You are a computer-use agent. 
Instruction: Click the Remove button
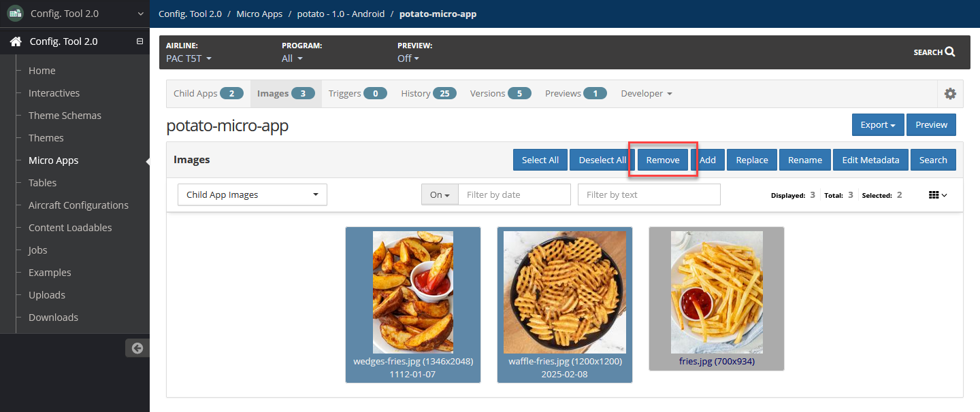663,160
